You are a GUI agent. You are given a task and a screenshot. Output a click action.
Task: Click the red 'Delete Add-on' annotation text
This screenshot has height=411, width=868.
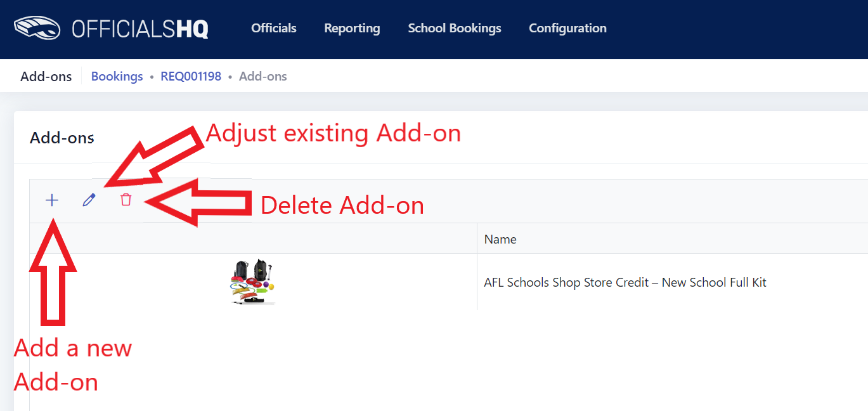342,205
